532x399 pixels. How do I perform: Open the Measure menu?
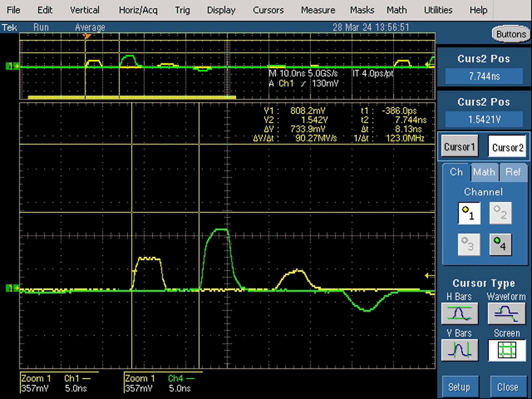[318, 10]
